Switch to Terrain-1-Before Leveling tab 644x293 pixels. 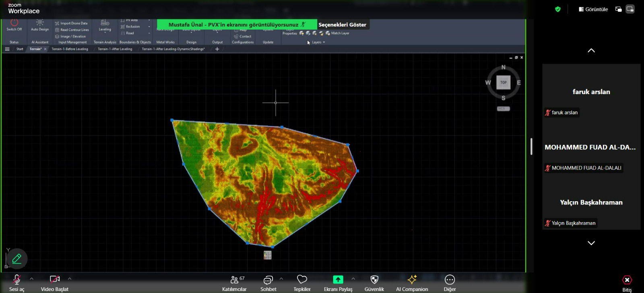pyautogui.click(x=70, y=49)
